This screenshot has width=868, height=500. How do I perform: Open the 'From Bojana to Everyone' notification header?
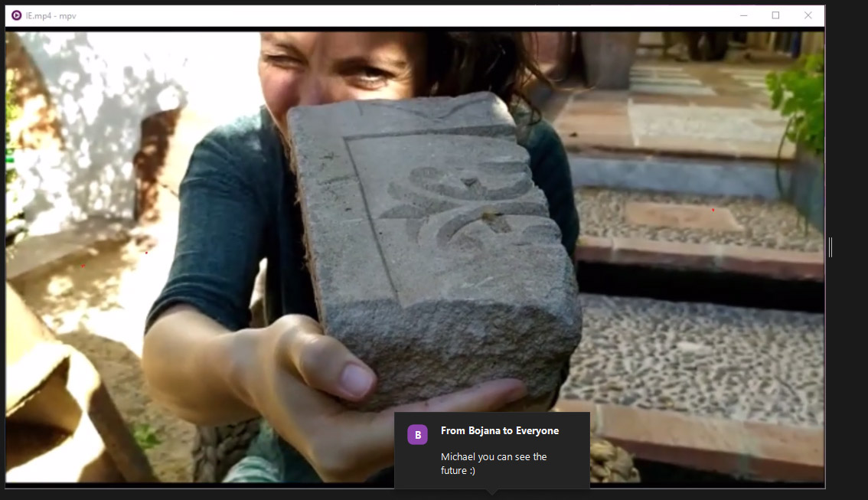pyautogui.click(x=499, y=431)
